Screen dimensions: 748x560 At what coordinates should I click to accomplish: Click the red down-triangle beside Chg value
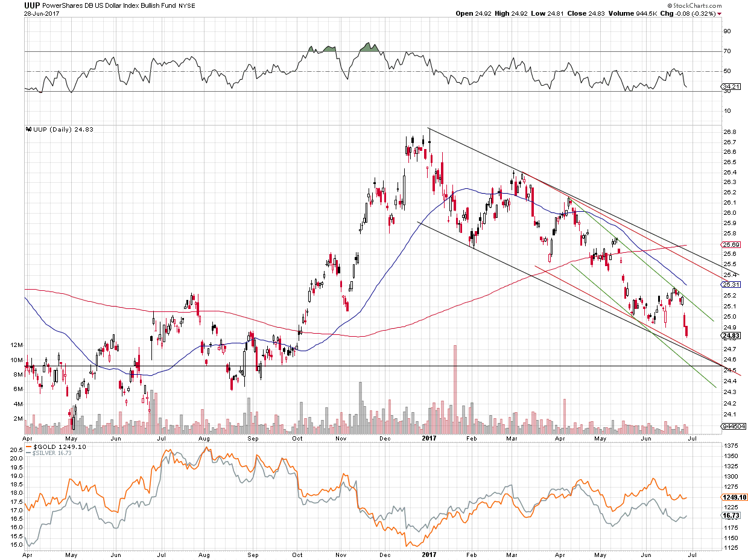720,13
